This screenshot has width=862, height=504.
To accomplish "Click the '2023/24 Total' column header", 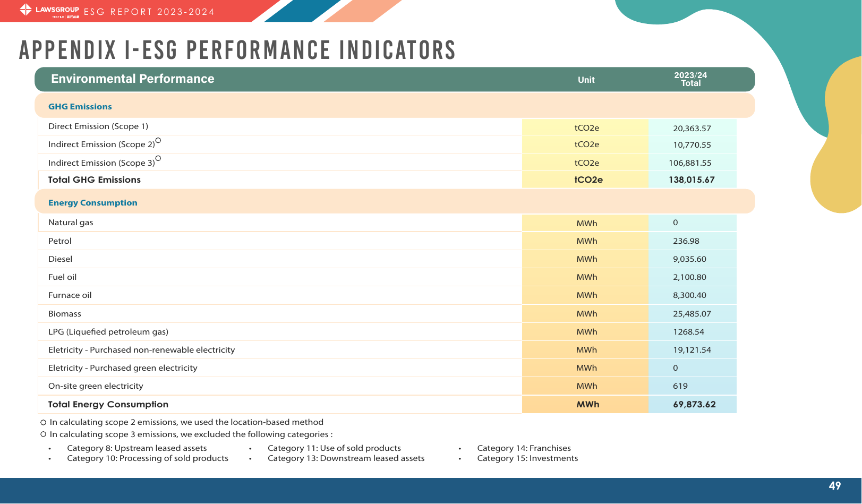I will tap(691, 79).
